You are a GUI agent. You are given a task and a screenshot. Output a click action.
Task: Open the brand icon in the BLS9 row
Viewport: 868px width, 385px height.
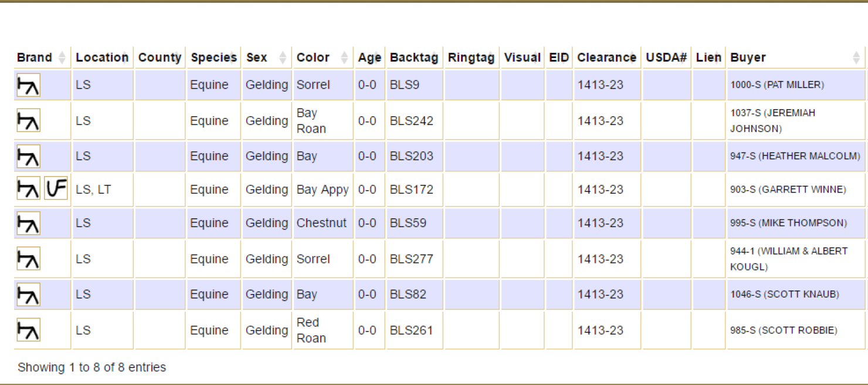(x=28, y=85)
